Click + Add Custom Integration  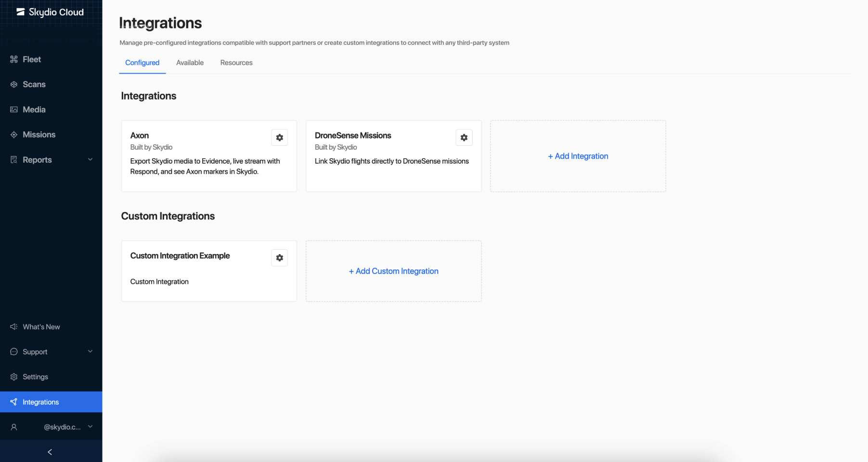click(393, 271)
